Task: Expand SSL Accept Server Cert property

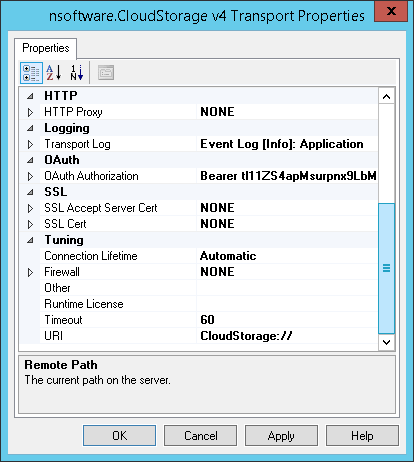Action: [x=30, y=208]
